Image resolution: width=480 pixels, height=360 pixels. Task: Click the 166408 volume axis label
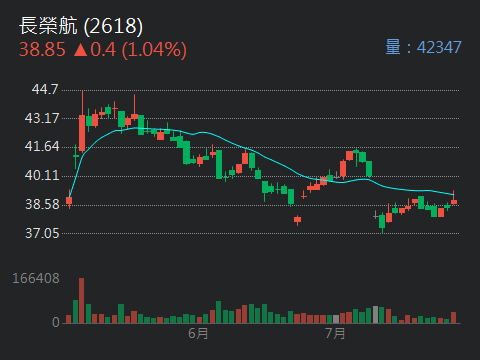(36, 278)
